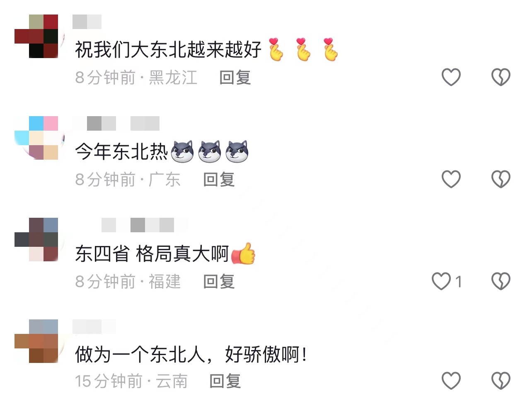Open username above 祝我们大东北越来越好 comment

[87, 22]
